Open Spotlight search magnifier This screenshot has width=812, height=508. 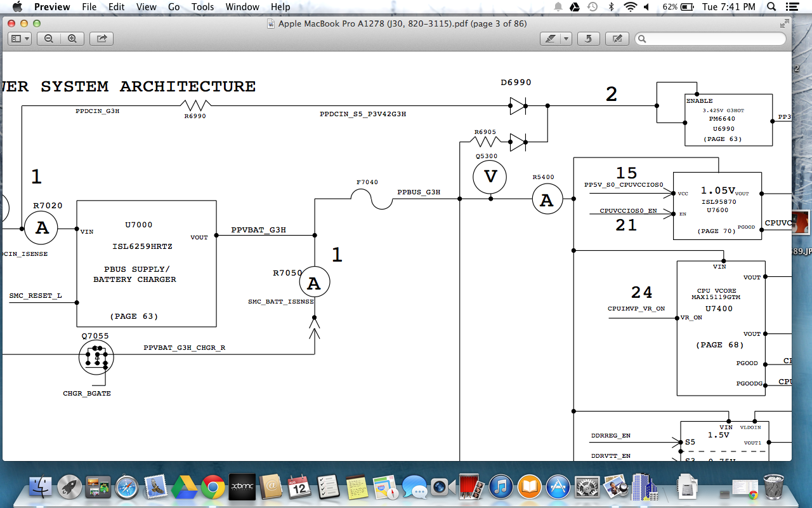point(772,7)
